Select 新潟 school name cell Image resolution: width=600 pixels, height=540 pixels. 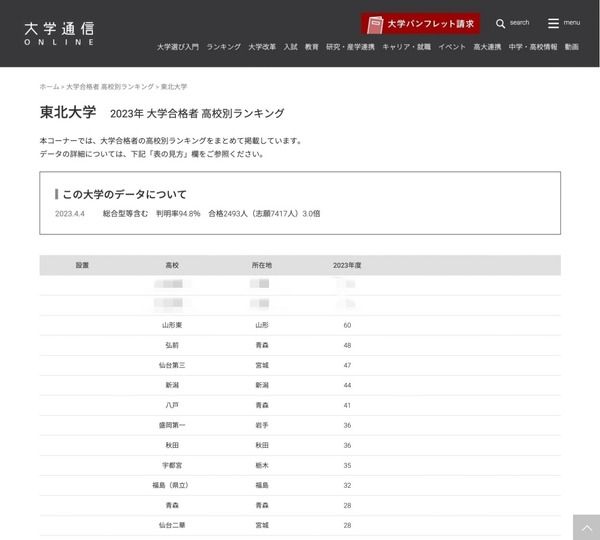click(172, 385)
